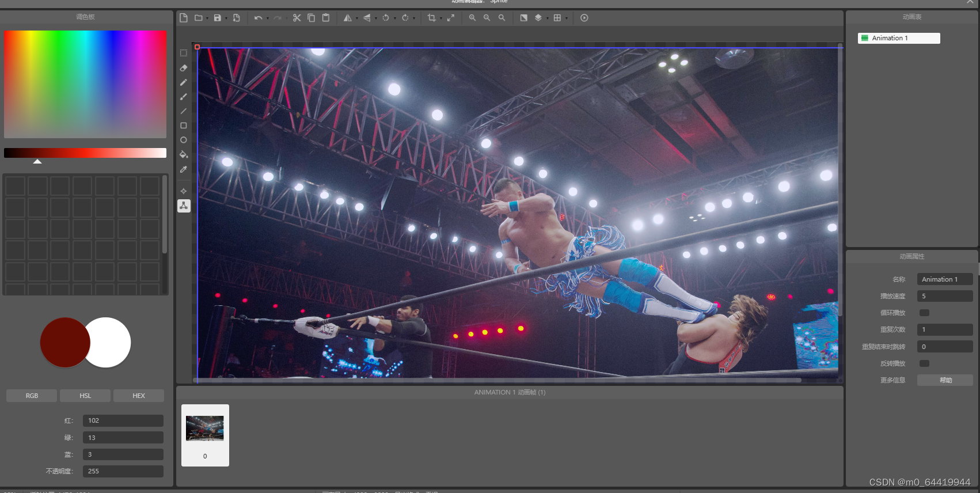
Task: Select the Ellipse shape tool
Action: [x=184, y=140]
